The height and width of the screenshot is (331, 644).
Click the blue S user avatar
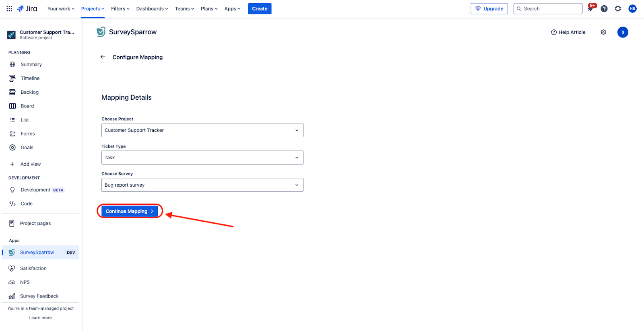click(x=623, y=32)
